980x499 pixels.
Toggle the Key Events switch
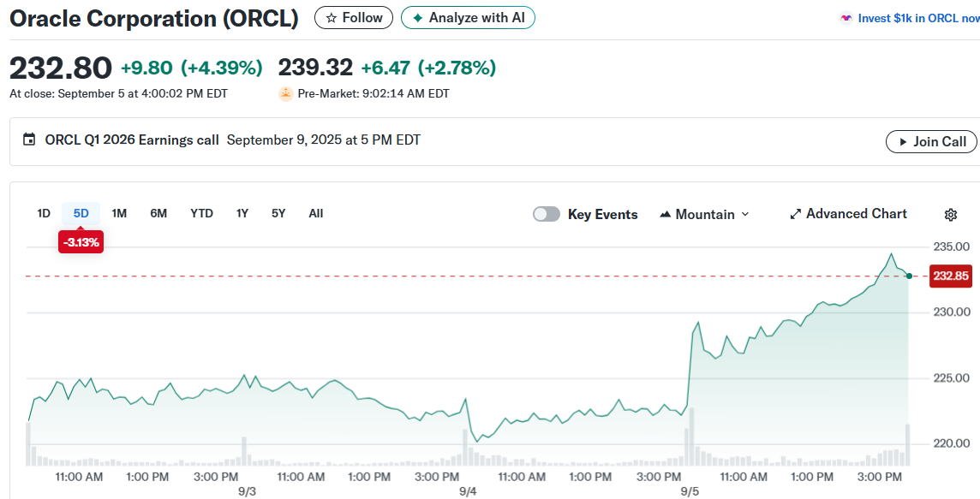tap(547, 214)
